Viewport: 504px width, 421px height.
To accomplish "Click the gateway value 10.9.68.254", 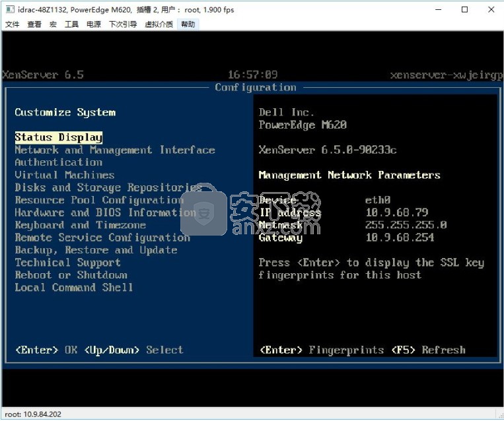I will click(x=400, y=238).
